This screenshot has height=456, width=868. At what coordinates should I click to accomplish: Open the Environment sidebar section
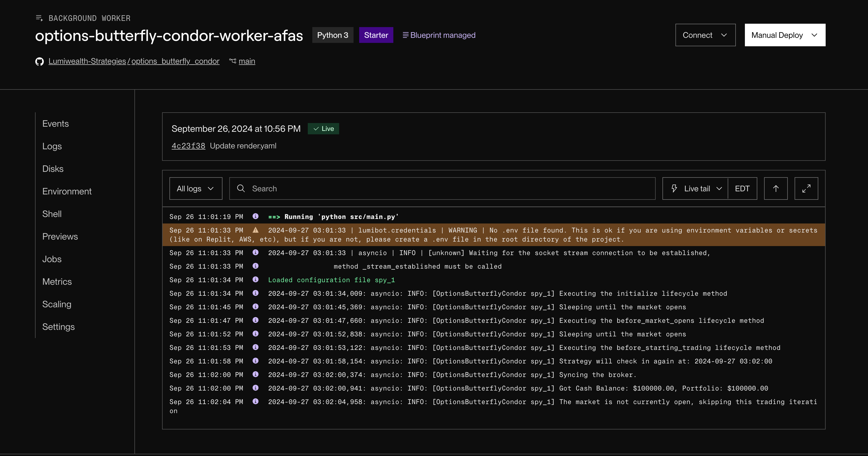(x=67, y=191)
